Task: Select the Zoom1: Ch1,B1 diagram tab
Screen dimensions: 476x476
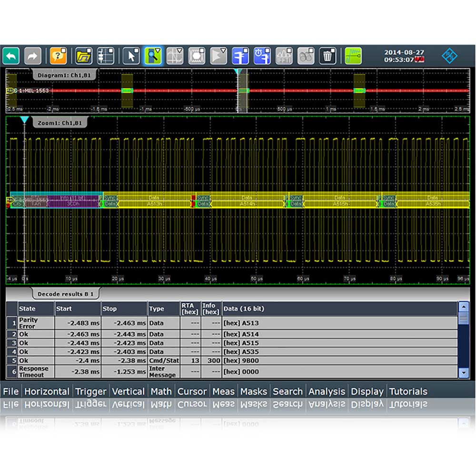Action: point(59,123)
